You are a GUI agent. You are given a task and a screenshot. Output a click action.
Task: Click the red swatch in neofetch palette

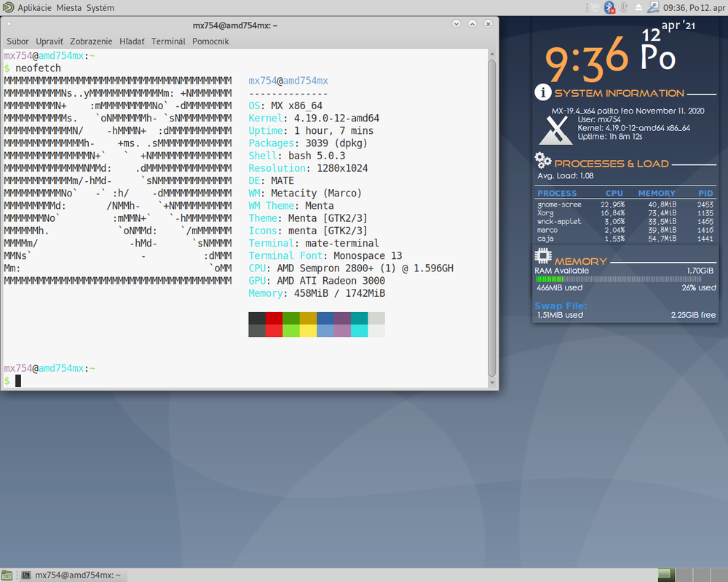pos(274,318)
